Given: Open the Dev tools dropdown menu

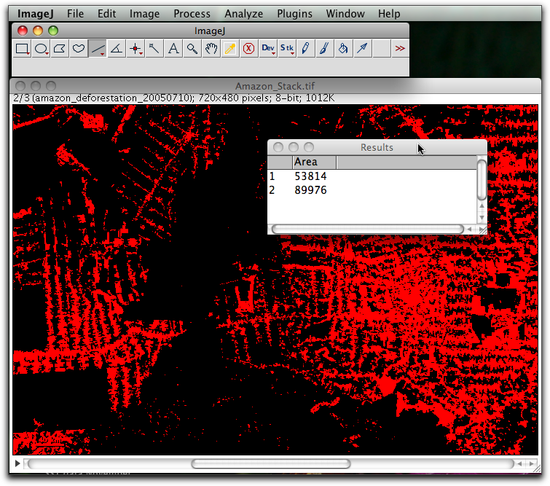Looking at the screenshot, I should point(268,48).
